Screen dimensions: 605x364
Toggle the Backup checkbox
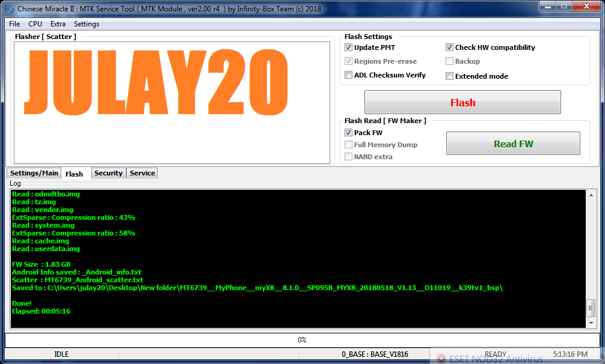click(449, 61)
